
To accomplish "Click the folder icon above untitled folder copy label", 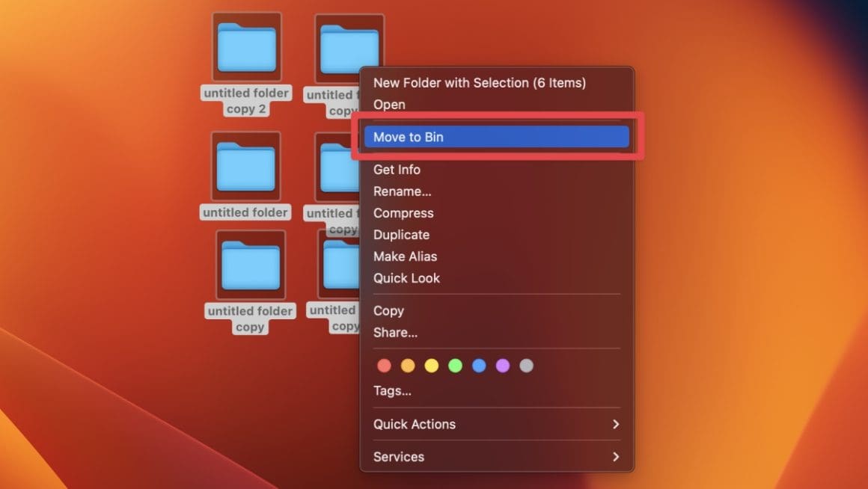I will (x=249, y=265).
